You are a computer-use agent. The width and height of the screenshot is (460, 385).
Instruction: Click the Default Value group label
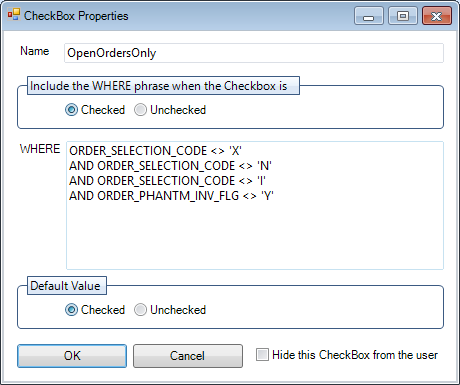pos(65,286)
